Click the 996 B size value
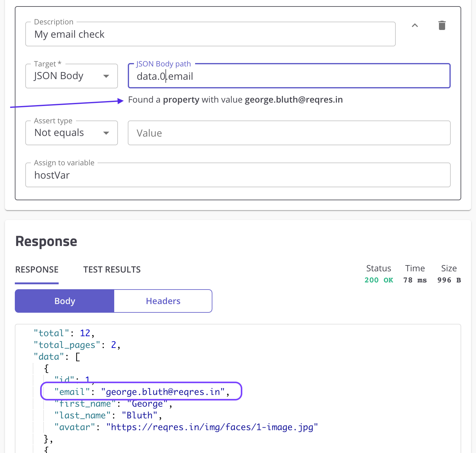This screenshot has width=476, height=453. click(449, 280)
